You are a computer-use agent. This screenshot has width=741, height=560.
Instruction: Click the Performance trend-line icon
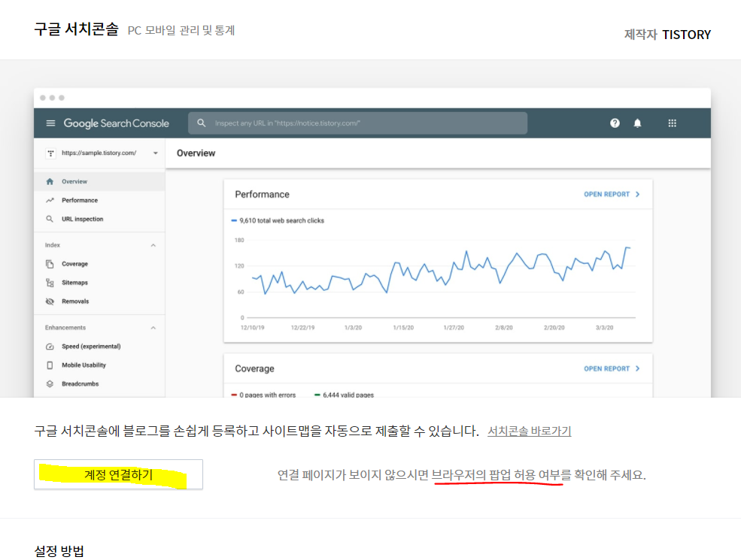coord(50,200)
